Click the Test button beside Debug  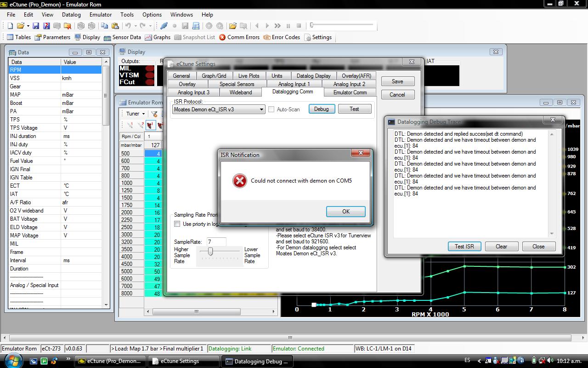coord(354,109)
